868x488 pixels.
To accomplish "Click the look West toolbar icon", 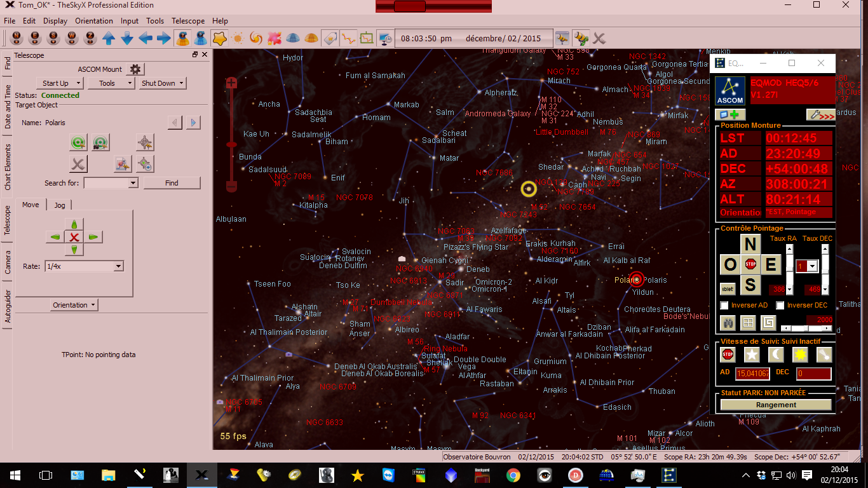I will coord(72,38).
